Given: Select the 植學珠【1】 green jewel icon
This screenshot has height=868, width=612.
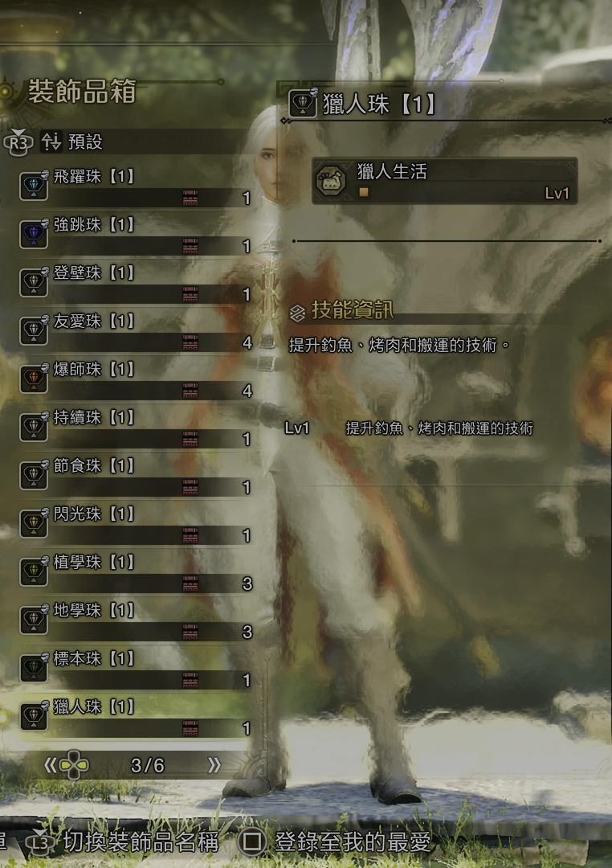Looking at the screenshot, I should coord(34,571).
